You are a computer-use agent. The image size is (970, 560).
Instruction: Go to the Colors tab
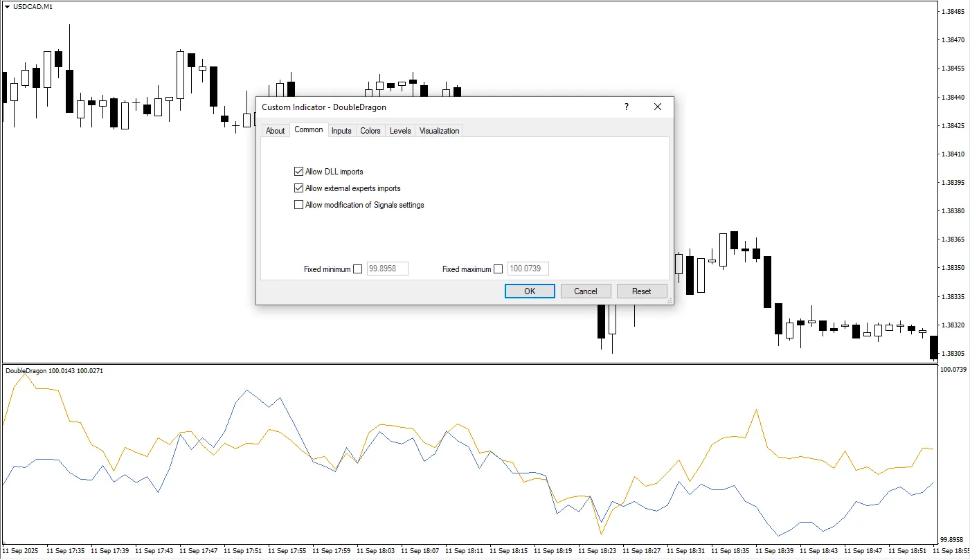coord(370,131)
